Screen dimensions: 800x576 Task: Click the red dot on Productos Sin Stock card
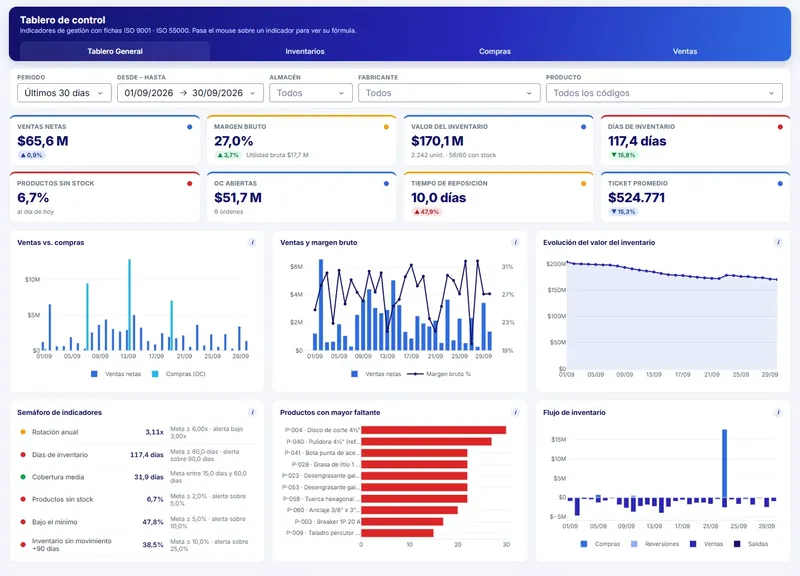(x=190, y=184)
